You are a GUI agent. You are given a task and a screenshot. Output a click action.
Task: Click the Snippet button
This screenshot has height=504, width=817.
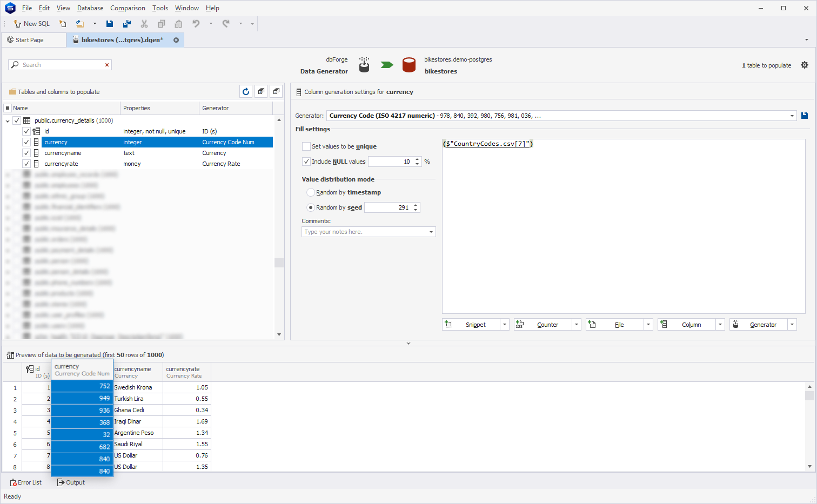471,325
